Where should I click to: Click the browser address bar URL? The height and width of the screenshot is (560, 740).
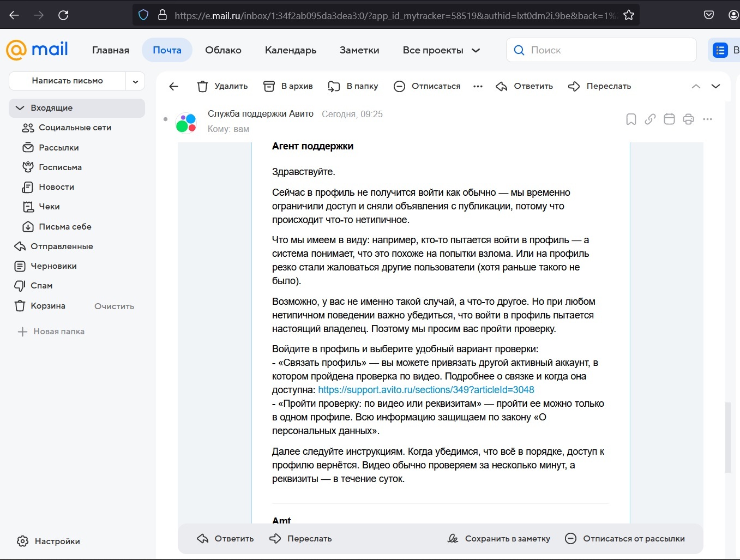point(395,16)
